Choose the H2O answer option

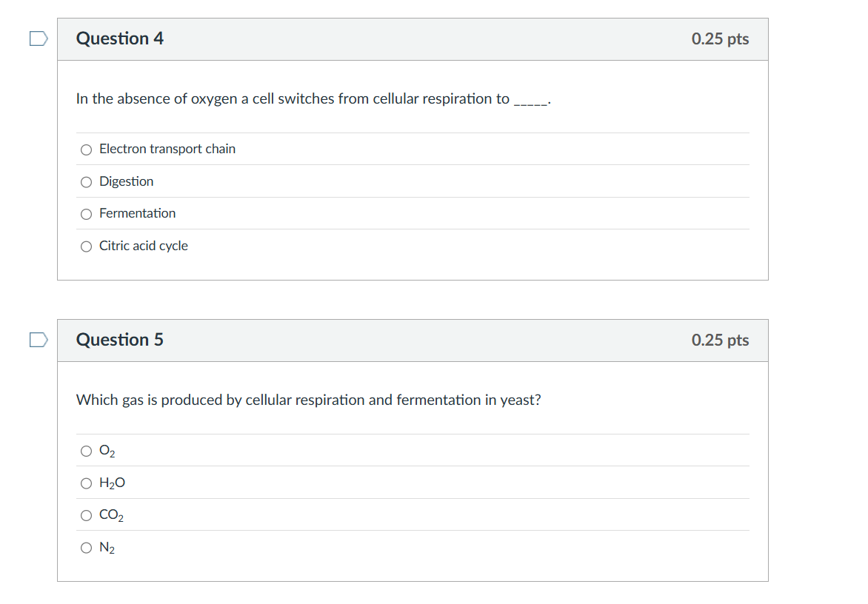point(87,483)
